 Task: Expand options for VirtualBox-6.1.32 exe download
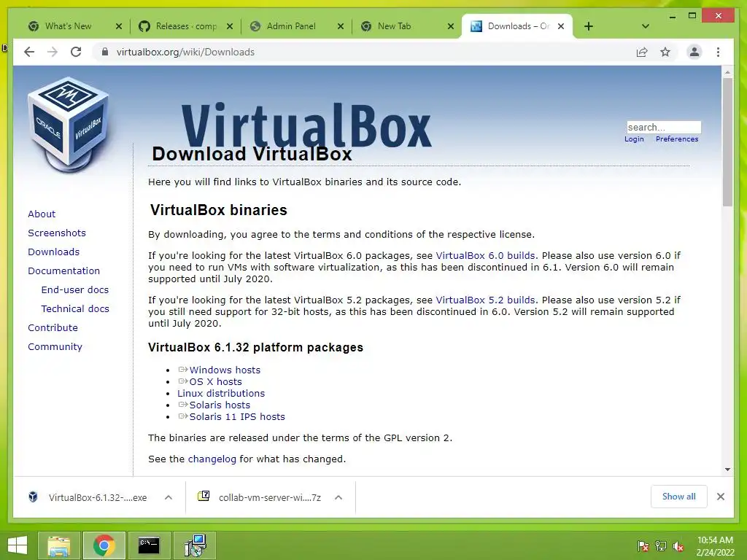click(169, 497)
